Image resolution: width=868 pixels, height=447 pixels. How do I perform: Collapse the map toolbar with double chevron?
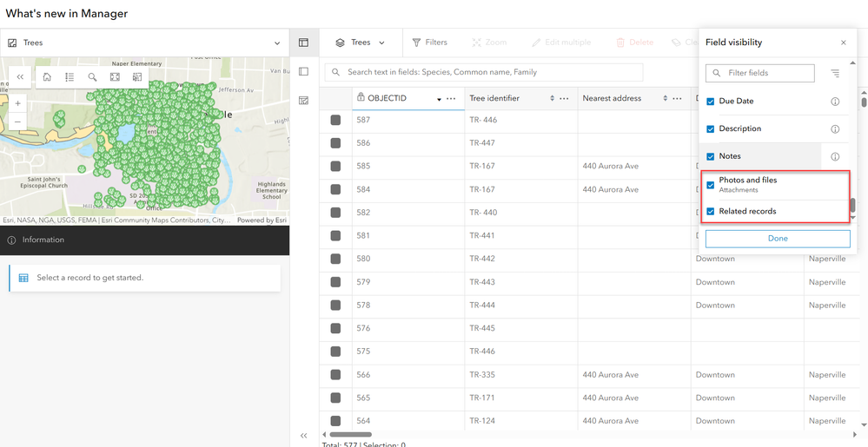(x=21, y=77)
